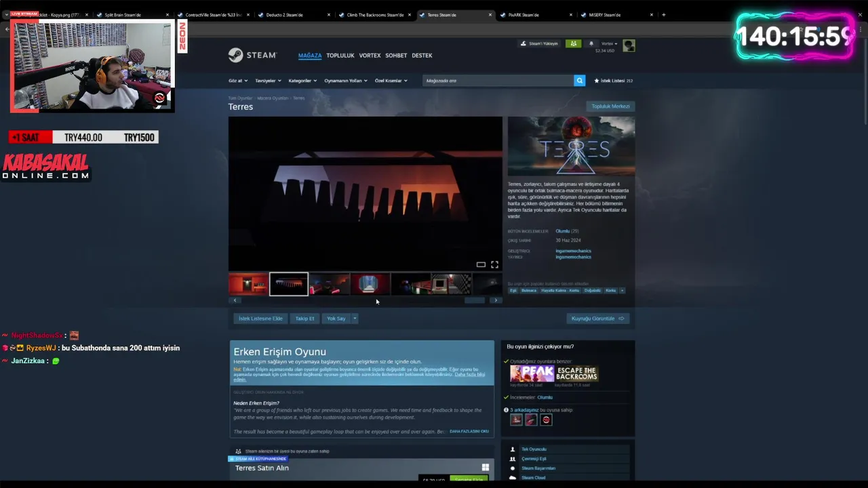Open Terres header capsule image

coord(571,146)
